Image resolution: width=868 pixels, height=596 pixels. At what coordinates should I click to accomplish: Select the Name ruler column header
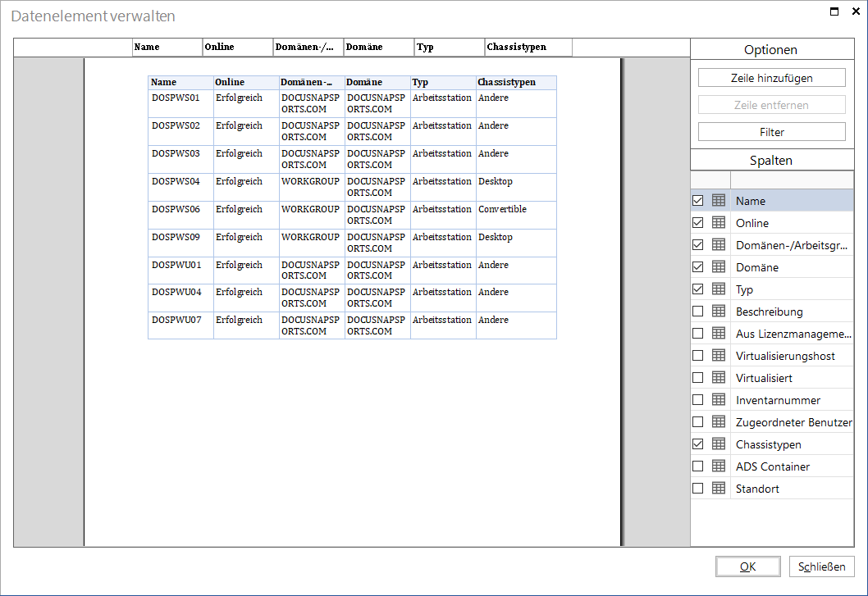[167, 47]
